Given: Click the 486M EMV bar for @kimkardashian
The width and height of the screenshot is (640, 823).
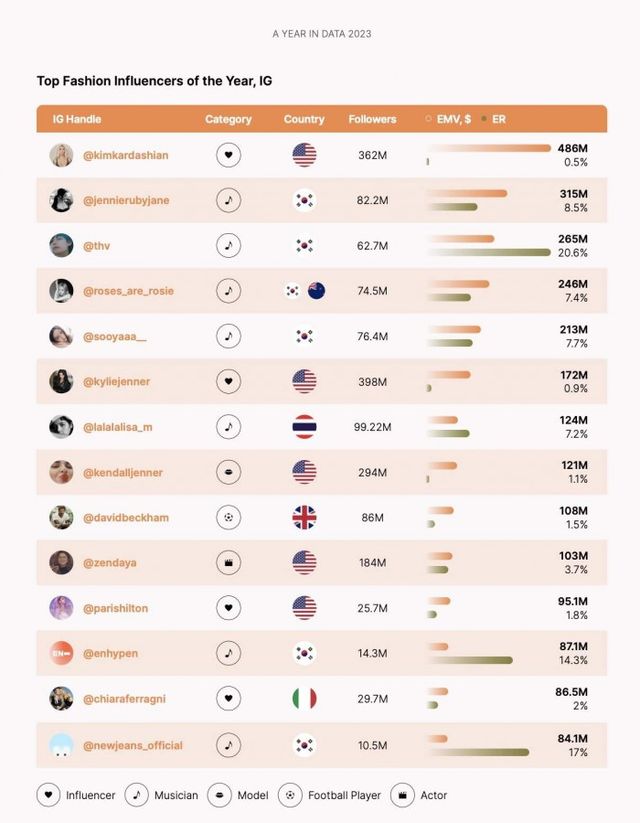Looking at the screenshot, I should (488, 148).
